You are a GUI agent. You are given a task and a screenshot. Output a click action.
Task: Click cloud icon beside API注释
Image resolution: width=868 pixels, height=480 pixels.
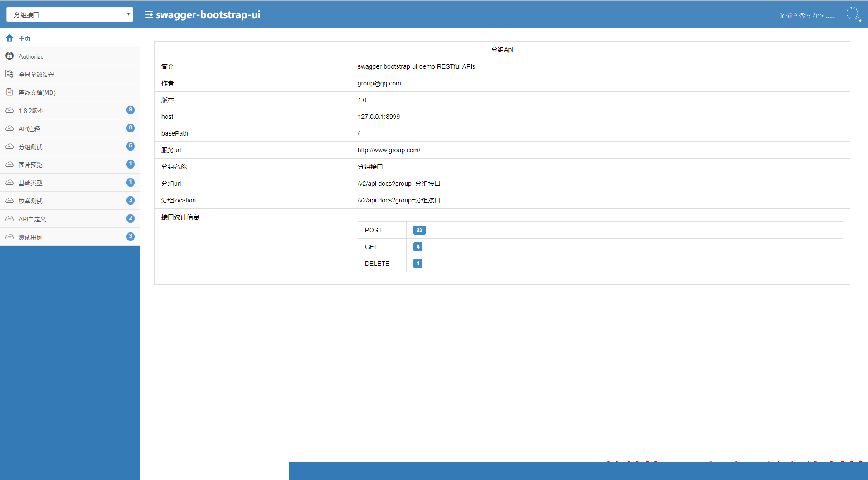coord(9,128)
